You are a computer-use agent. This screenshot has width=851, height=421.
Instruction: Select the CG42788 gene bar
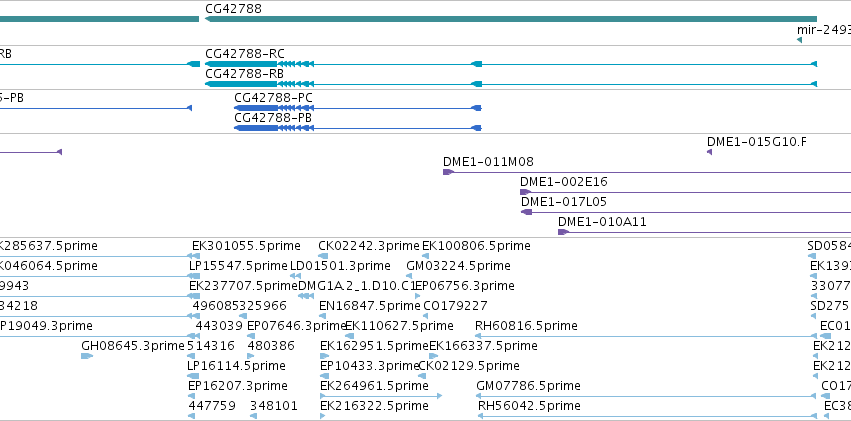pyautogui.click(x=511, y=19)
